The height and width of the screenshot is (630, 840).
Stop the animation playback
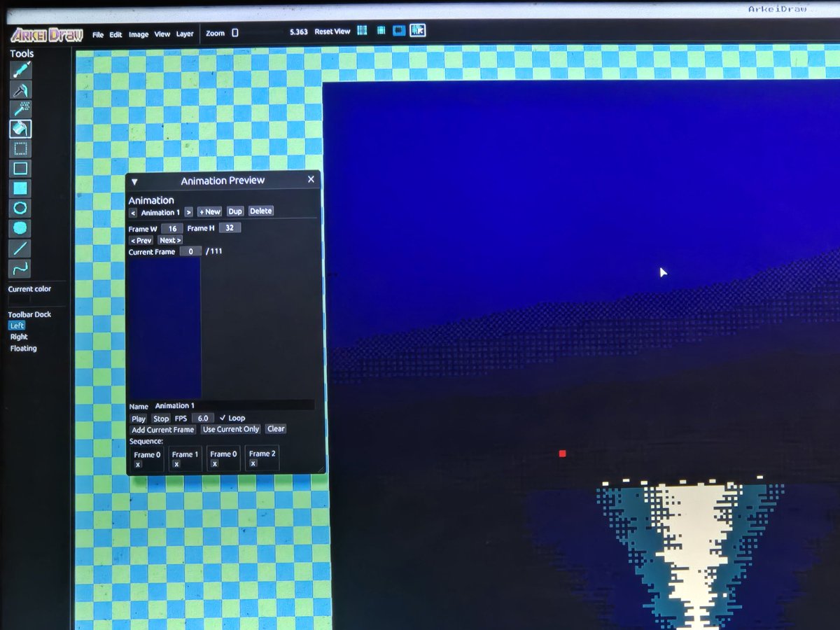tap(161, 419)
